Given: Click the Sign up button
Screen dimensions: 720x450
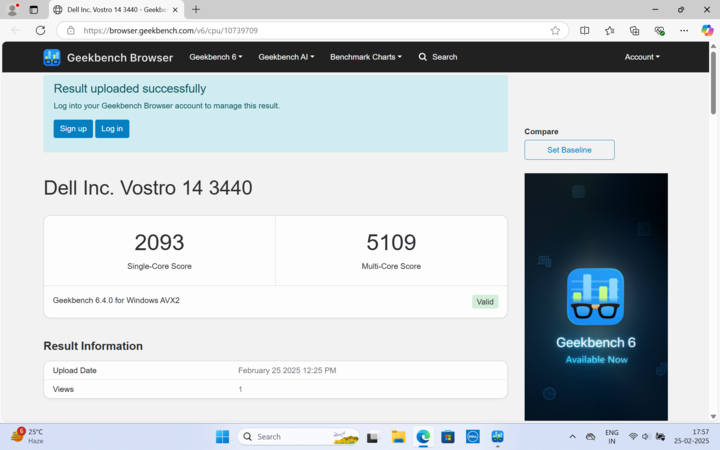Looking at the screenshot, I should click(x=73, y=129).
